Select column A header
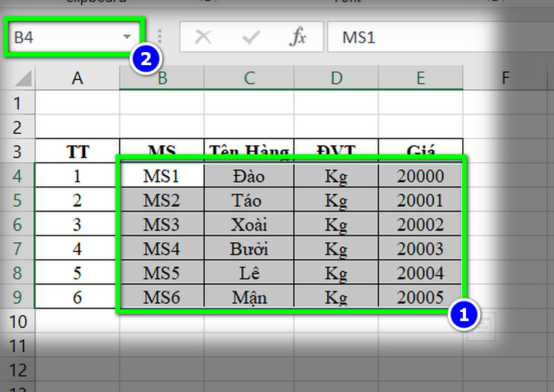554x392 pixels. (78, 77)
